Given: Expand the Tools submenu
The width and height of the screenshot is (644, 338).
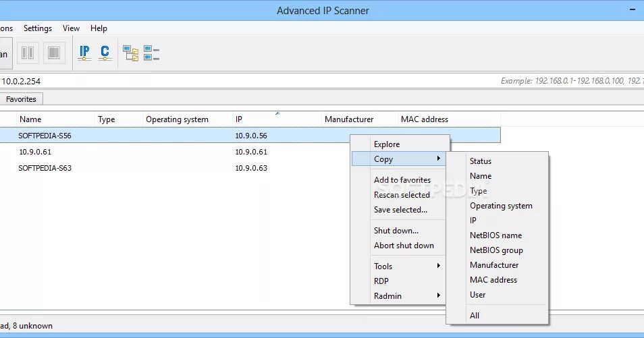Looking at the screenshot, I should click(398, 266).
